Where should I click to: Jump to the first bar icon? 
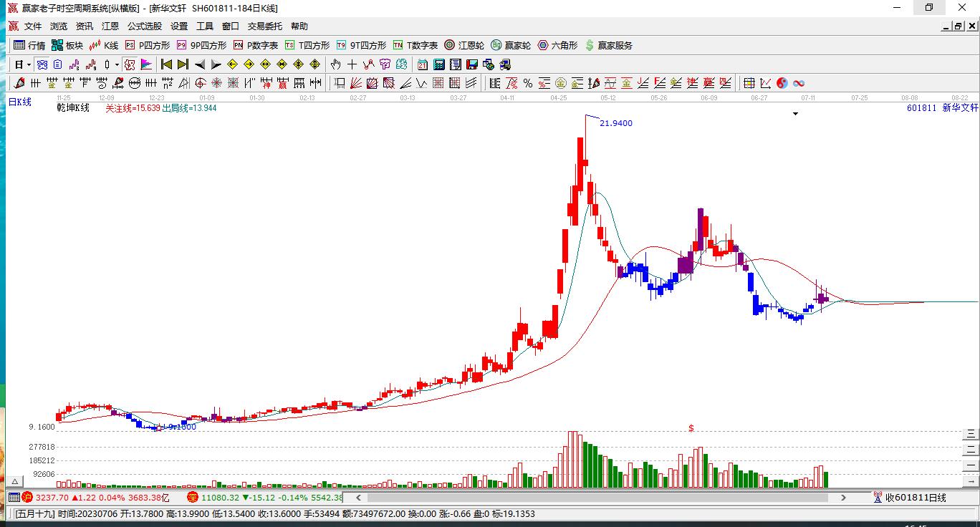(167, 64)
